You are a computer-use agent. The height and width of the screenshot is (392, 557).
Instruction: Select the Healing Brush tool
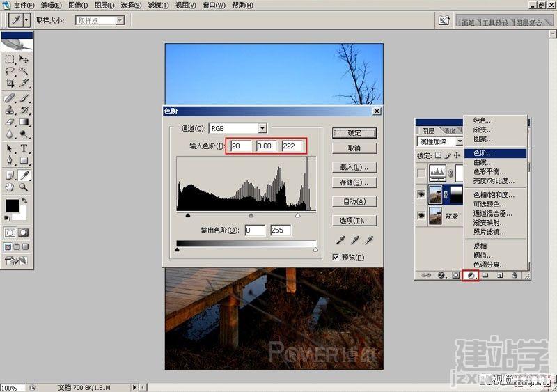tap(10, 97)
